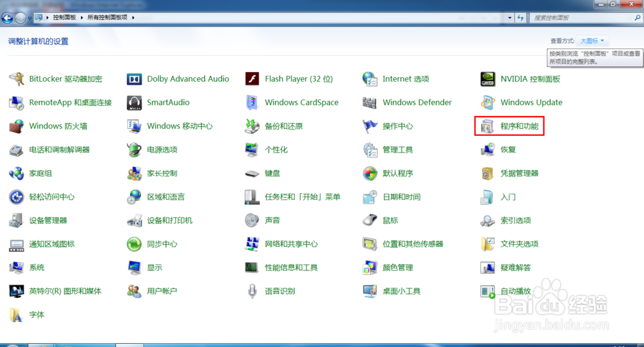Open the 文件夹选项 icon
The width and height of the screenshot is (644, 347).
coord(488,244)
